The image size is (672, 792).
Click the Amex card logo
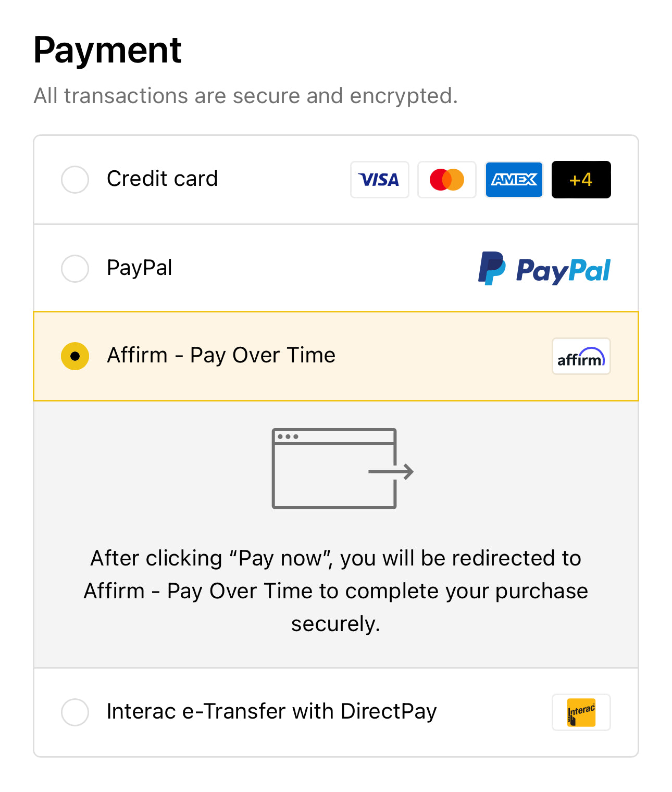(x=514, y=180)
